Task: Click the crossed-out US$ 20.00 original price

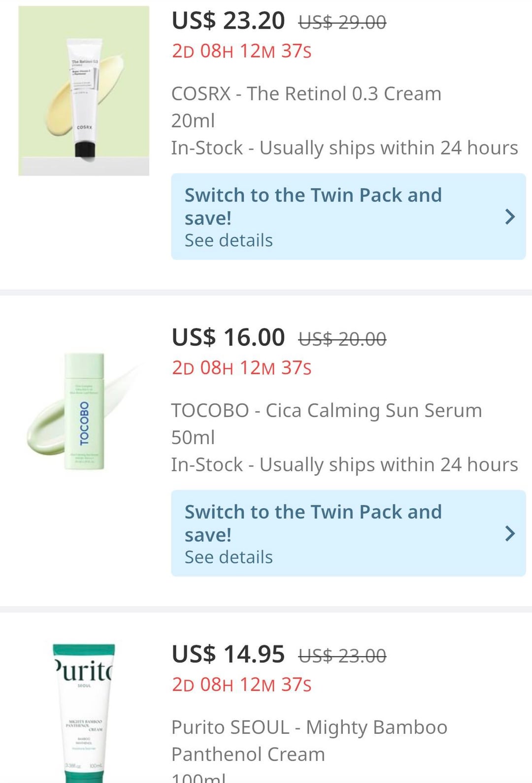Action: point(342,339)
